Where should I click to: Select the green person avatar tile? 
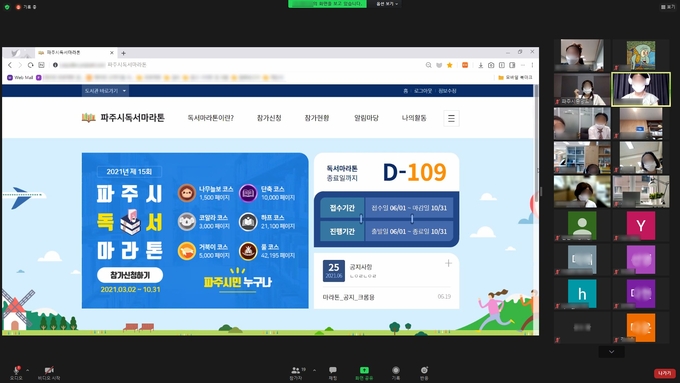582,226
